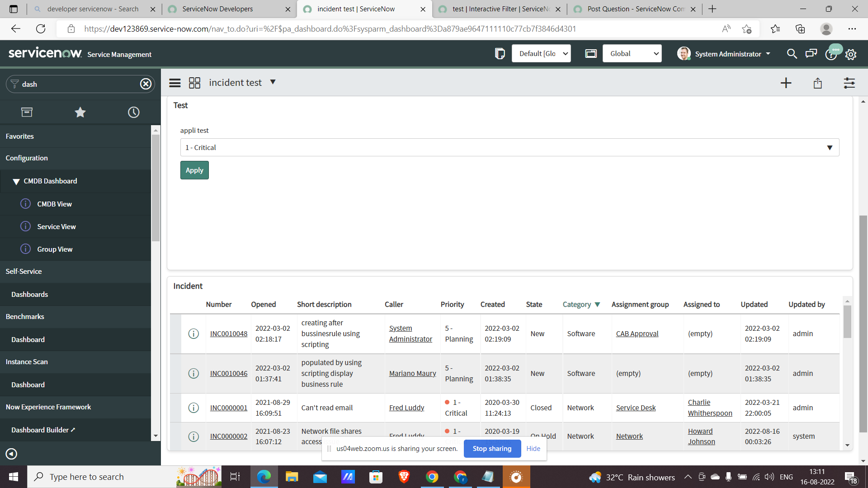Open the system settings gear icon
868x488 pixels.
pos(851,54)
